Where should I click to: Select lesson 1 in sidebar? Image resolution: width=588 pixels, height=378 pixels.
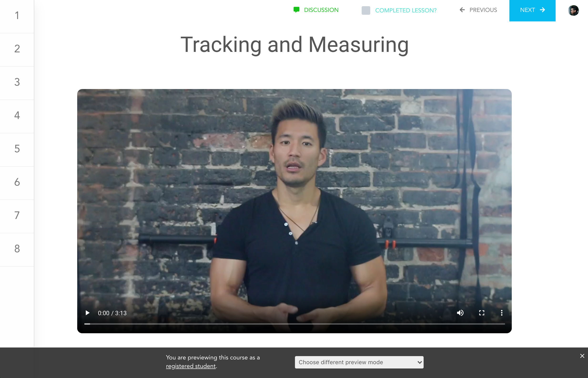tap(17, 16)
